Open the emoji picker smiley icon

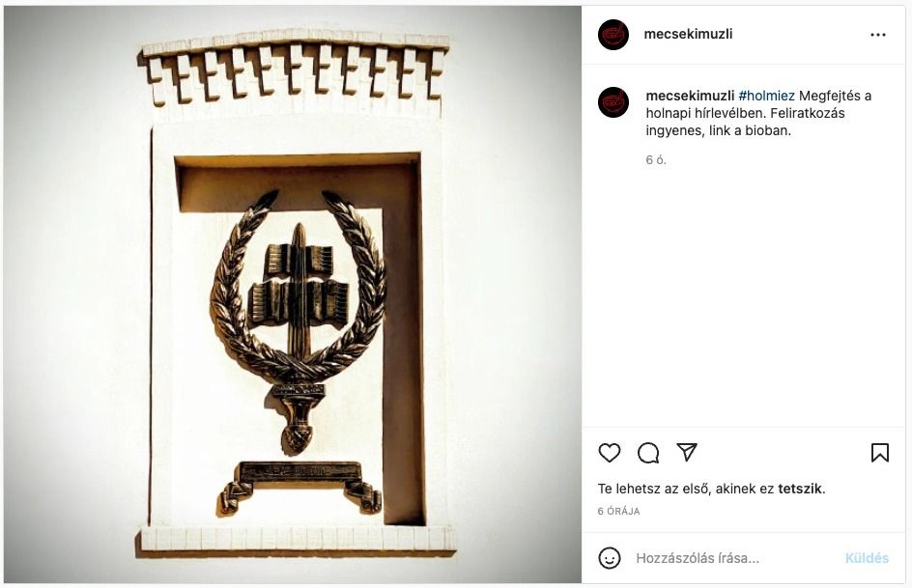click(x=609, y=558)
